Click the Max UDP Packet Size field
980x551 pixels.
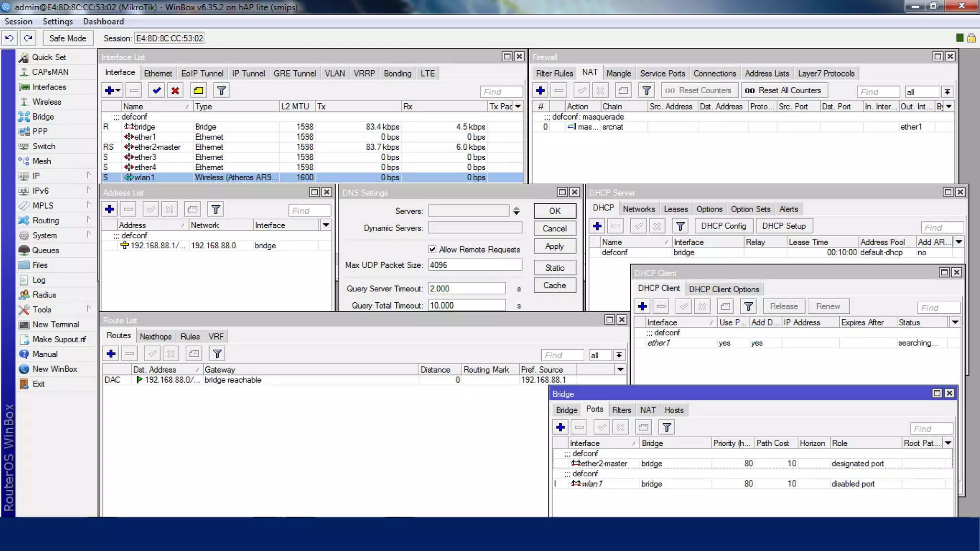pos(474,265)
